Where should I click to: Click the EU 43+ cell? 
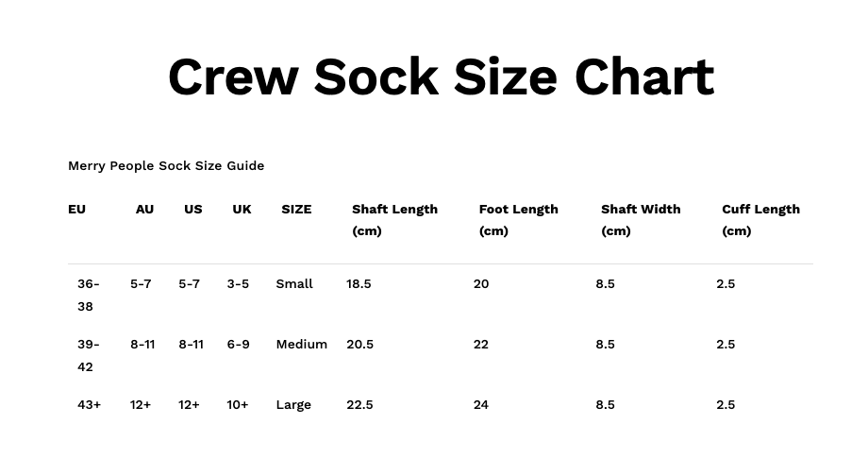coord(89,405)
